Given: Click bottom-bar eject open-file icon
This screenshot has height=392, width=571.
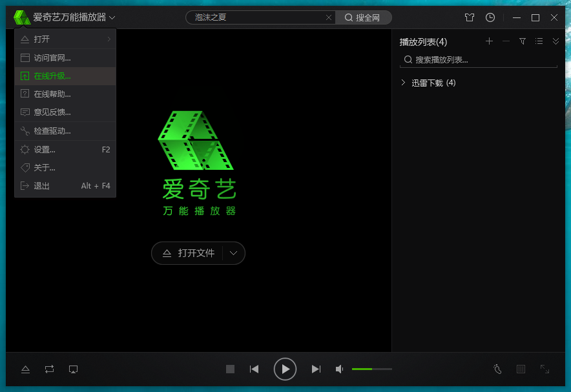Looking at the screenshot, I should [25, 369].
